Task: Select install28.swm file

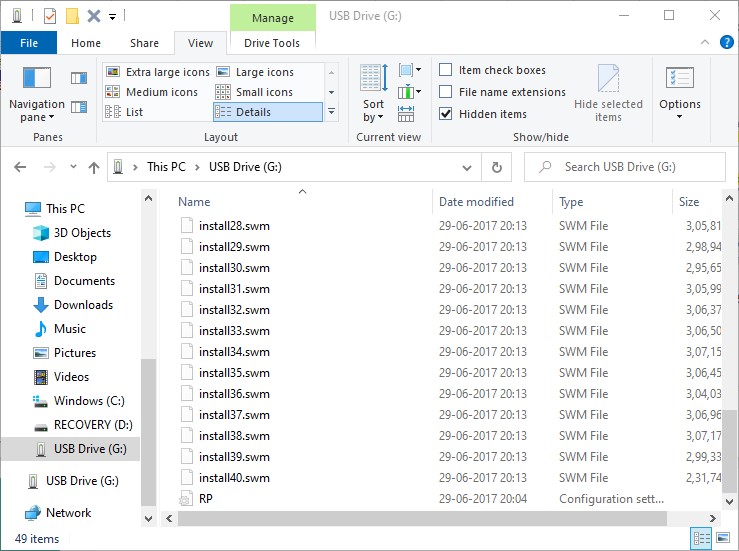Action: [234, 226]
